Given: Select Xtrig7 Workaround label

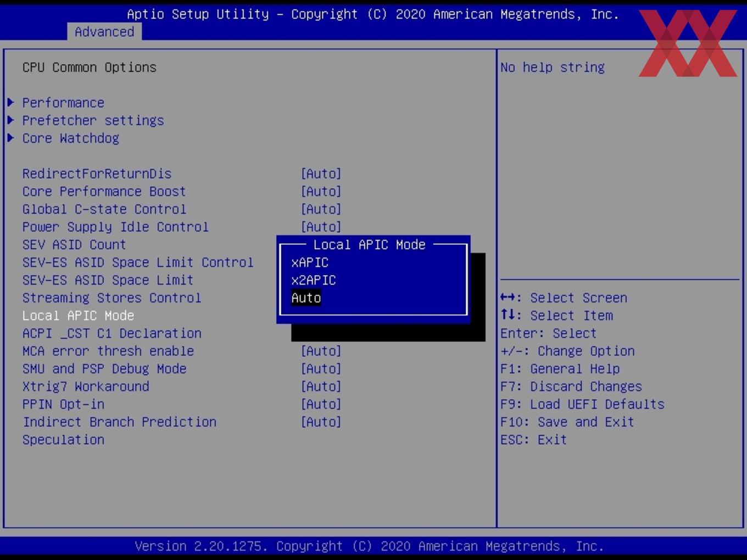Looking at the screenshot, I should (x=86, y=387).
